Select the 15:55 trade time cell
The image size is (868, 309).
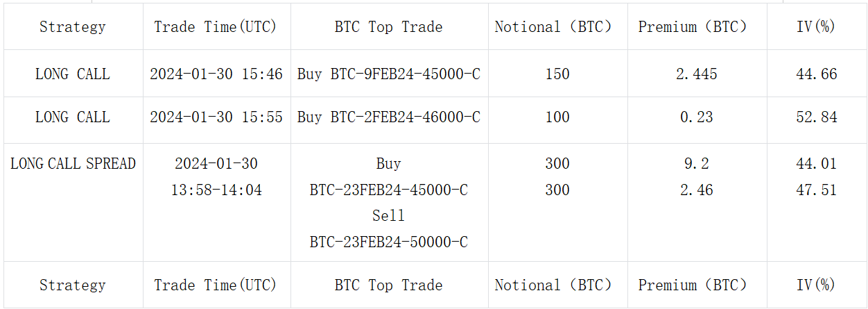[x=216, y=117]
